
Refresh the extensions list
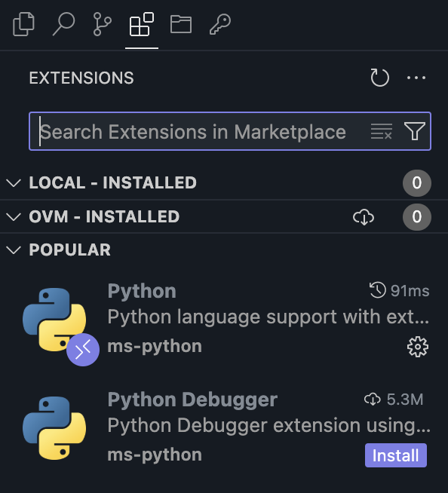(x=379, y=78)
